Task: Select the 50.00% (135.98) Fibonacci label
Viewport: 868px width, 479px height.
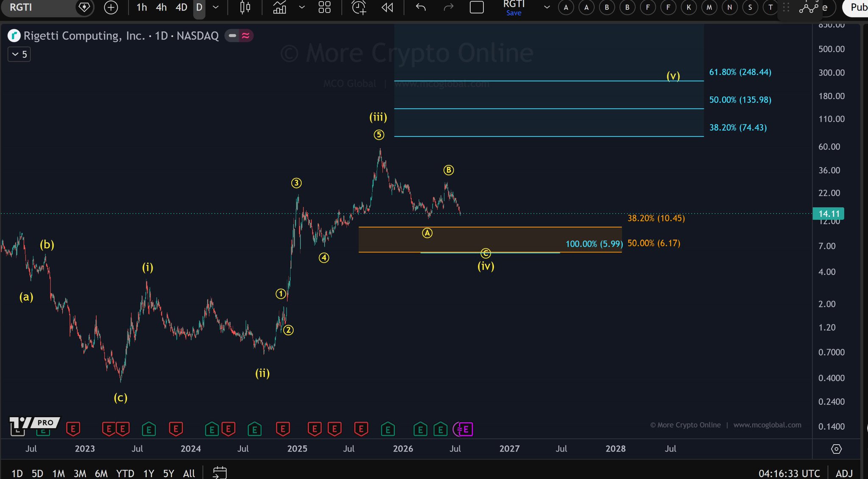Action: [740, 100]
